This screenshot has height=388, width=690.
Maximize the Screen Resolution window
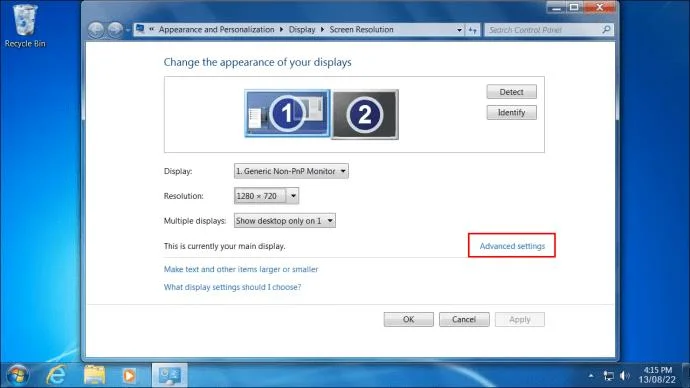[x=574, y=7]
